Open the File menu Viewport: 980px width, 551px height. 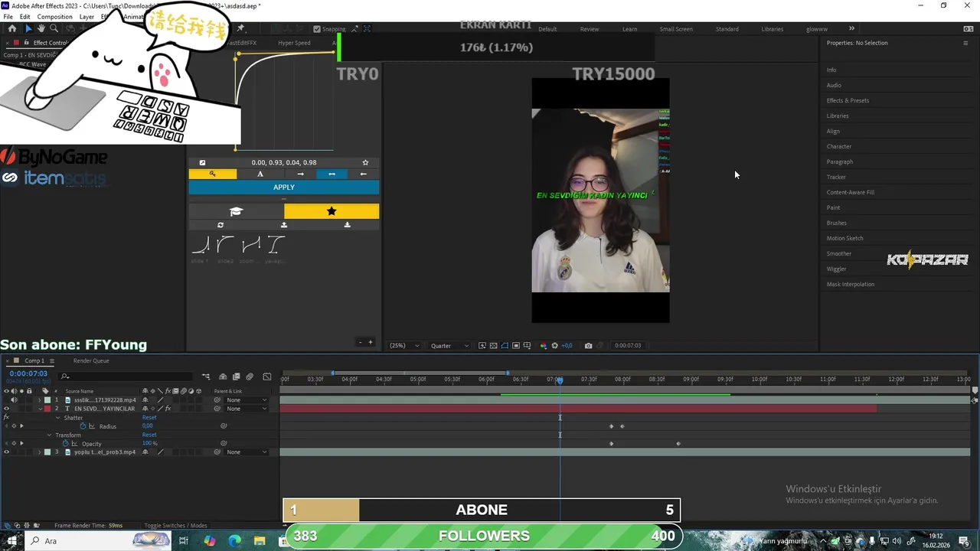8,17
